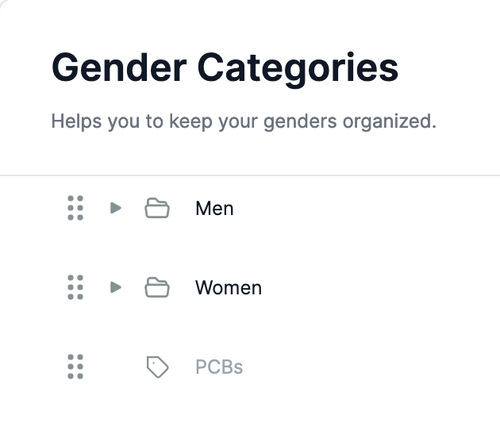Image resolution: width=500 pixels, height=438 pixels.
Task: Click the word 'Gender' in the title
Action: (x=119, y=67)
